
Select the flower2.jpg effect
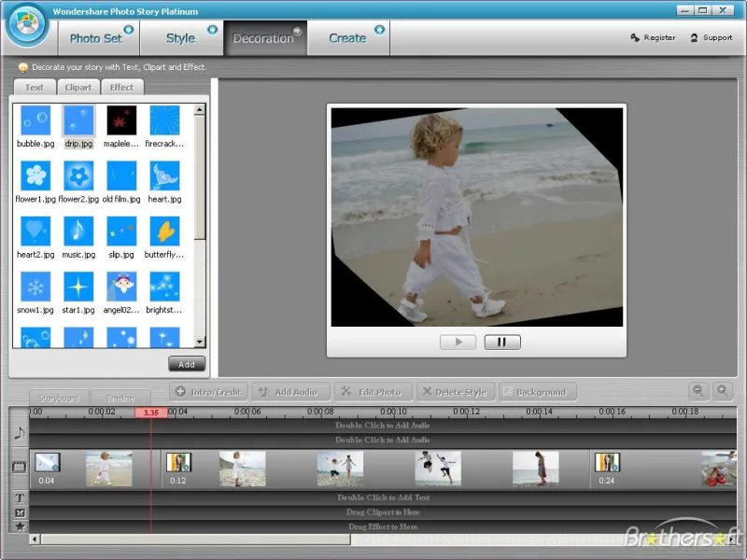tap(78, 175)
